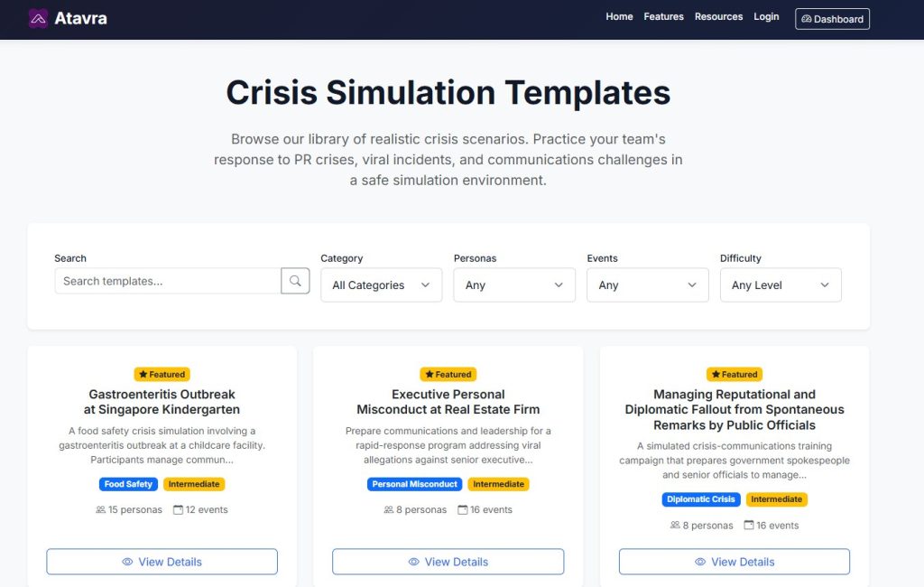Open the Events filter dropdown
This screenshot has height=587, width=924.
647,285
